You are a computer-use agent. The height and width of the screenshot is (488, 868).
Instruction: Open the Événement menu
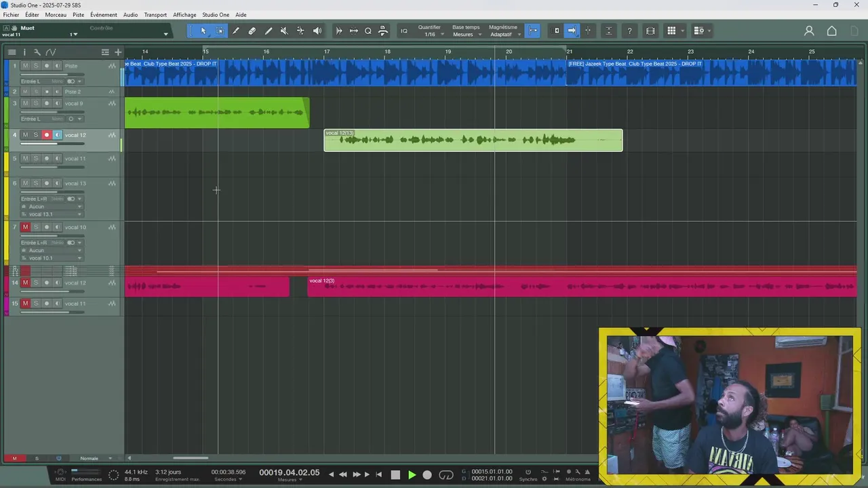(103, 15)
